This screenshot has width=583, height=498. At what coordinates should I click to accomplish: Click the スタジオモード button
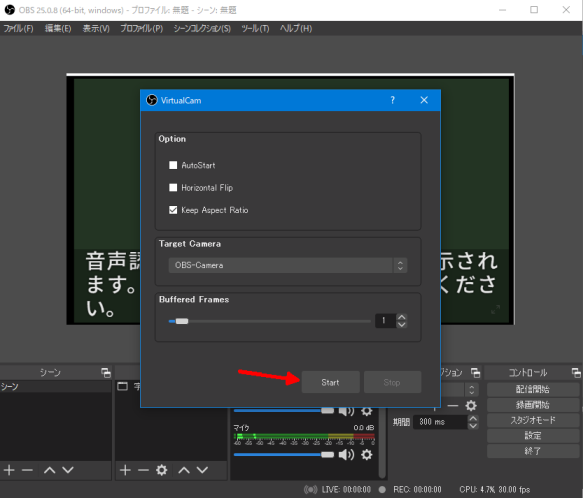[533, 420]
